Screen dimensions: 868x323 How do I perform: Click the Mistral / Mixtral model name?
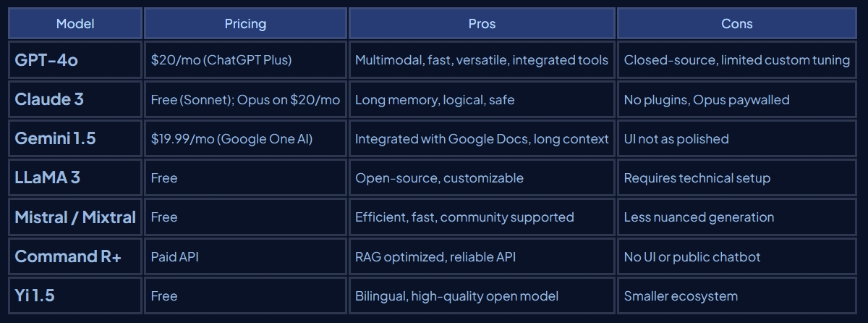75,217
